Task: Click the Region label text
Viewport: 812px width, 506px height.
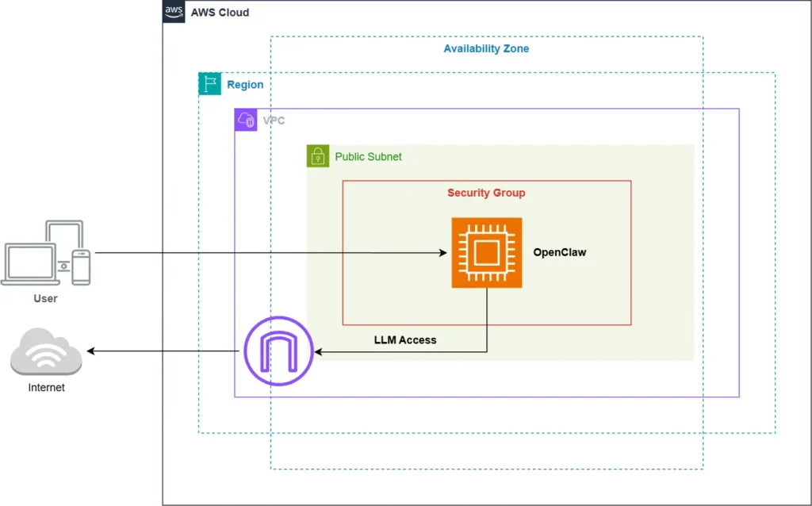Action: [245, 85]
